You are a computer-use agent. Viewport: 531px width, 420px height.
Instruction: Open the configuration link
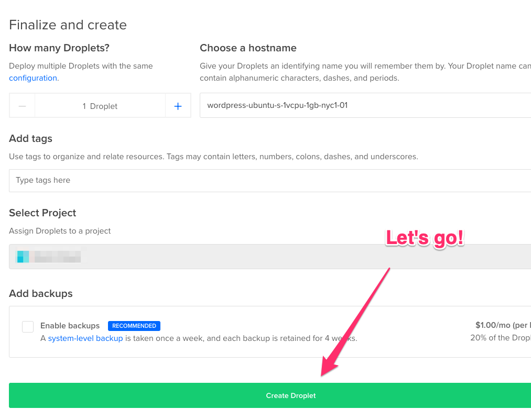[33, 78]
